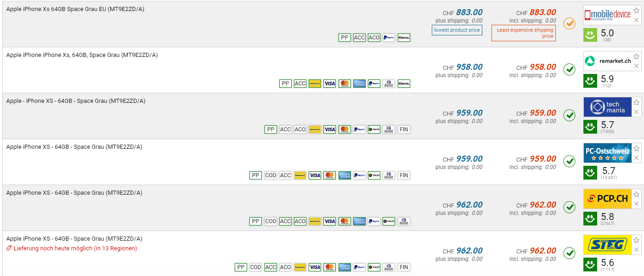Click the orange availability checkmark for mobiledevice
Screen dimensions: 644x276
click(569, 23)
